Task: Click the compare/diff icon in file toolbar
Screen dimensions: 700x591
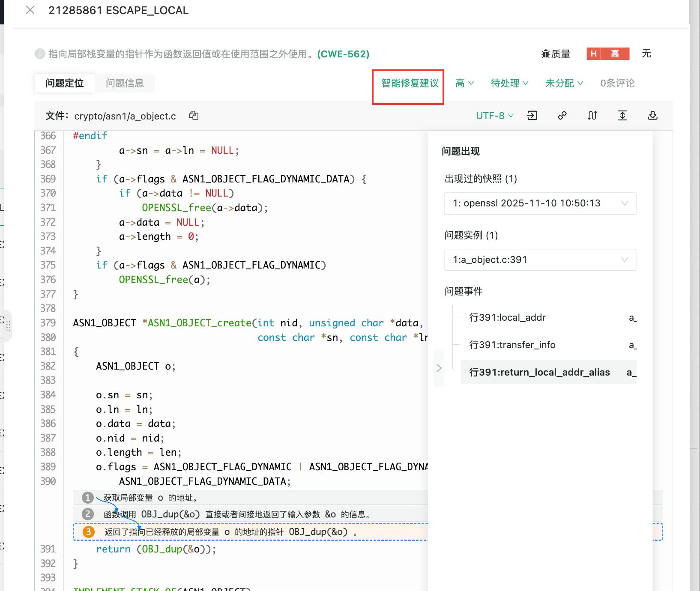Action: click(592, 116)
